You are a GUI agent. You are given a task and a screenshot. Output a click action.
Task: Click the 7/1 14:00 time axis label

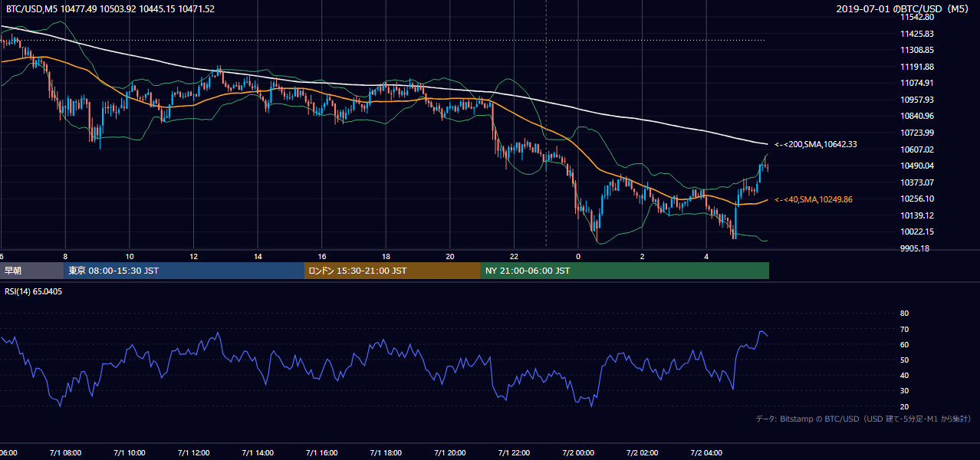[258, 453]
